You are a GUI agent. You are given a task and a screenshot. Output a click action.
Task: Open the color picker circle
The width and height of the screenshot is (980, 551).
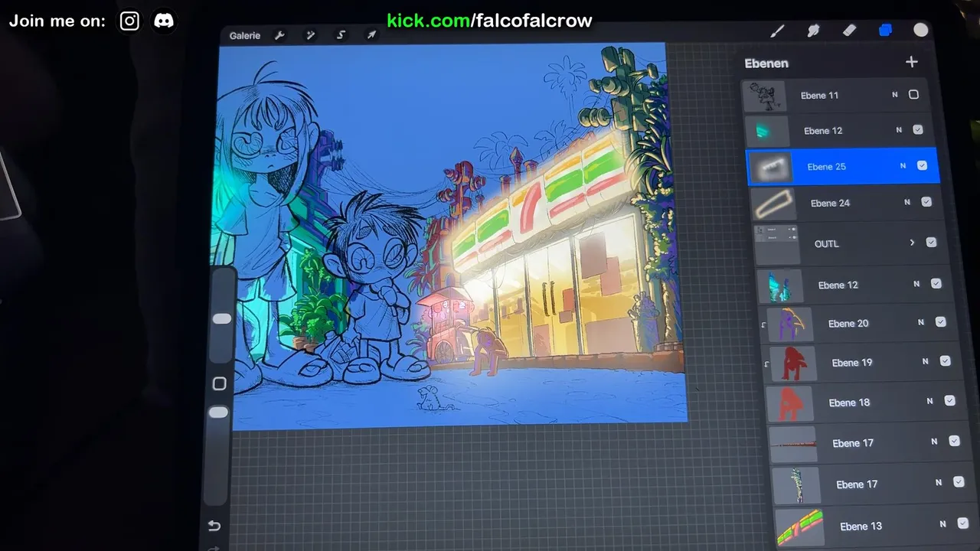(x=921, y=30)
